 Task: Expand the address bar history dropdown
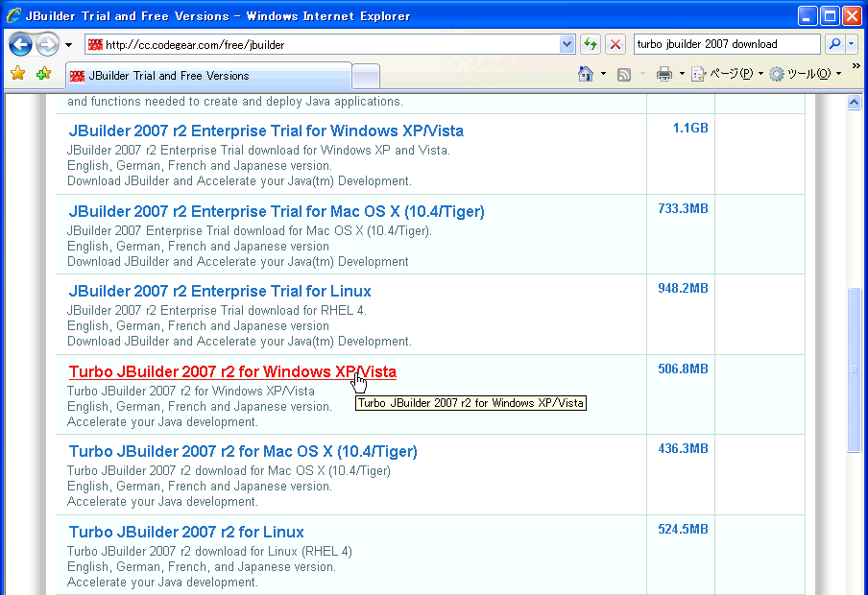pos(567,45)
